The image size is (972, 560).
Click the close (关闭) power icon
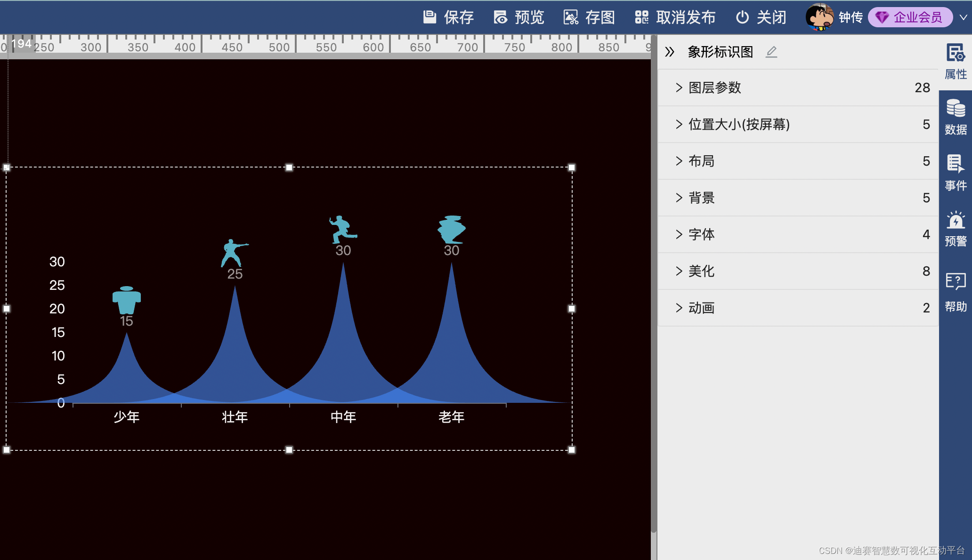pos(742,17)
